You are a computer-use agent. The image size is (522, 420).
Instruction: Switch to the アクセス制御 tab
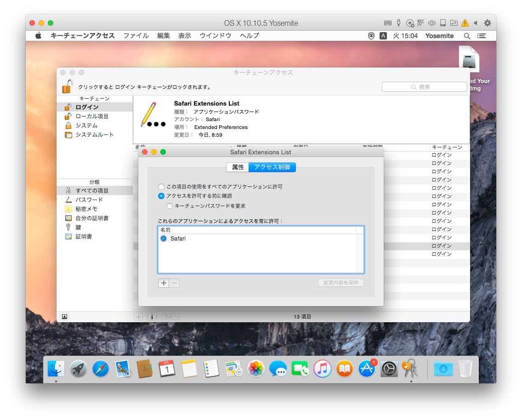coord(272,167)
